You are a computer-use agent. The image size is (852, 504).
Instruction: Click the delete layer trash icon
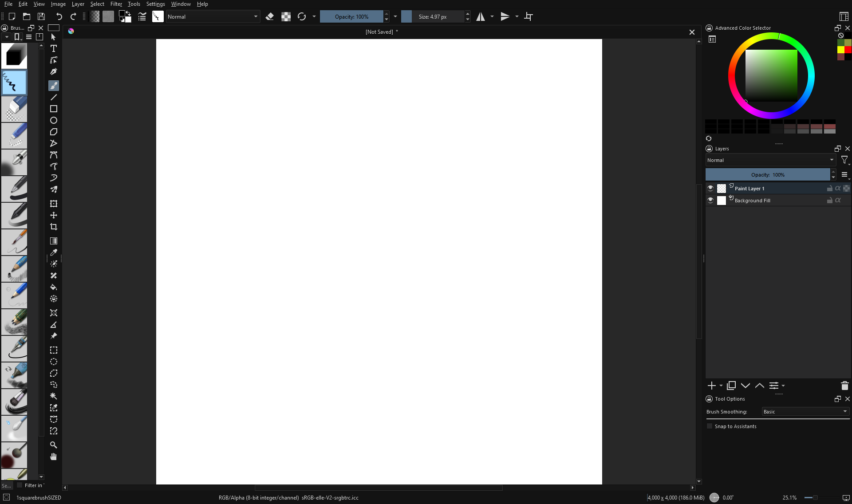[x=844, y=386]
